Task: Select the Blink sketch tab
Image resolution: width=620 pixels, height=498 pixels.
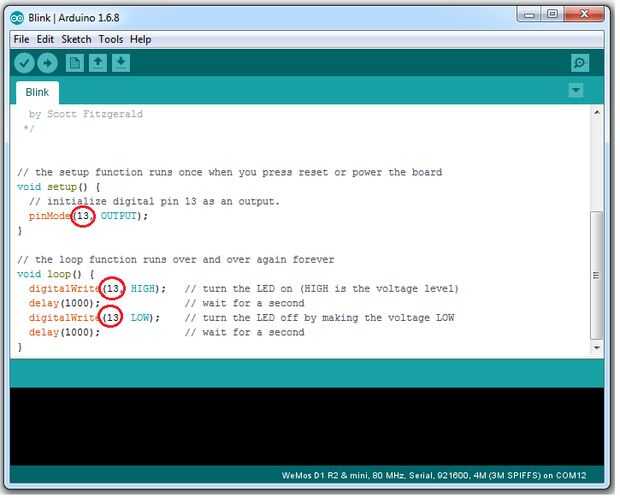Action: pos(37,93)
